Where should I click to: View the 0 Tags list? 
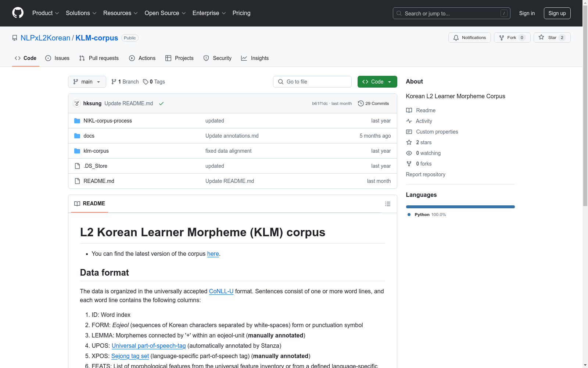coord(154,82)
